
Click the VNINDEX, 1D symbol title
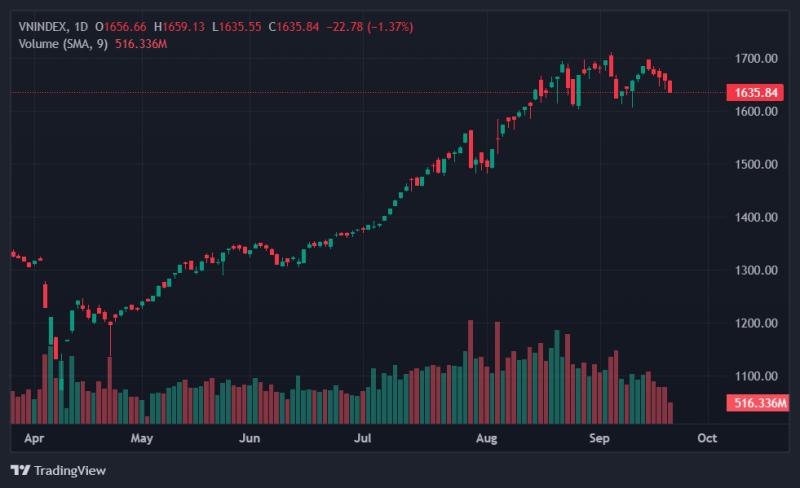(53, 27)
